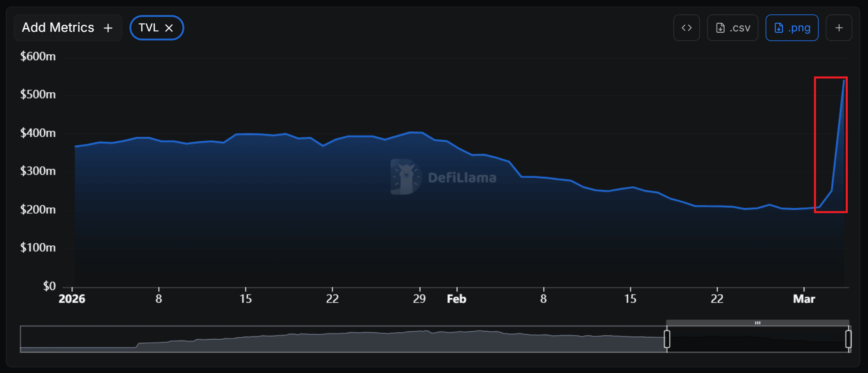Export chart using the .png text

[x=799, y=28]
